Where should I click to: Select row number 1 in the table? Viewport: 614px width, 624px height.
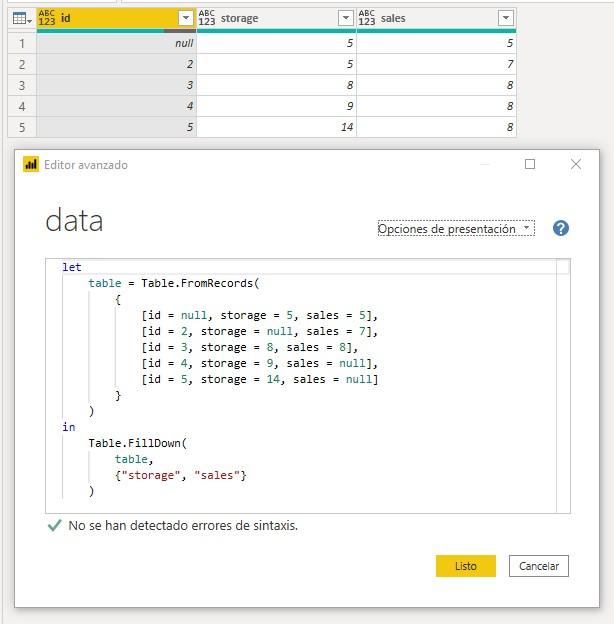point(22,43)
